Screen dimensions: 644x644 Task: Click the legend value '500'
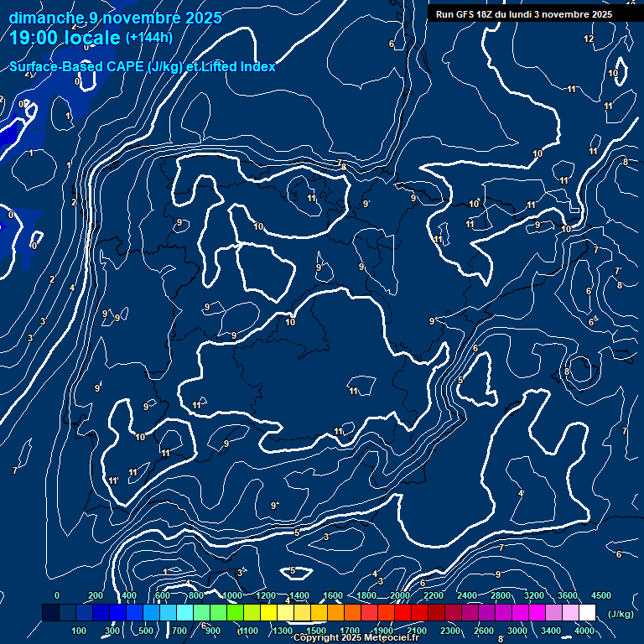145,631
